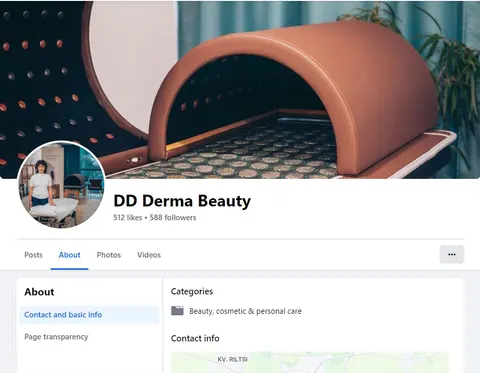Click the folder icon beside Beauty category
The image size is (480, 373).
point(177,311)
